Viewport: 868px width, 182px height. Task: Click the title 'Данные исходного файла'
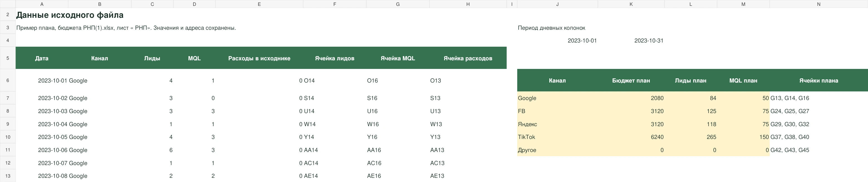(x=70, y=15)
